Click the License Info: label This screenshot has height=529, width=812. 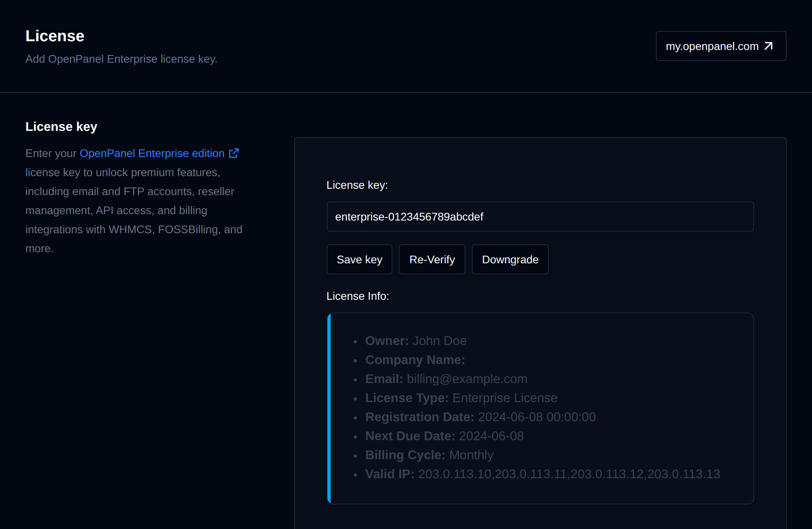tap(358, 296)
